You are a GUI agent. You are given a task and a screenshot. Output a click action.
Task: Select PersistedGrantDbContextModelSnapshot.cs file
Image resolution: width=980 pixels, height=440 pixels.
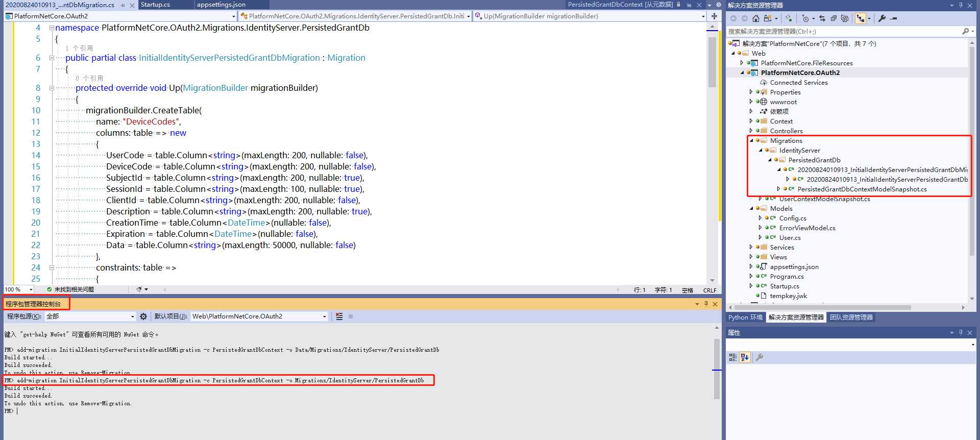click(x=862, y=189)
